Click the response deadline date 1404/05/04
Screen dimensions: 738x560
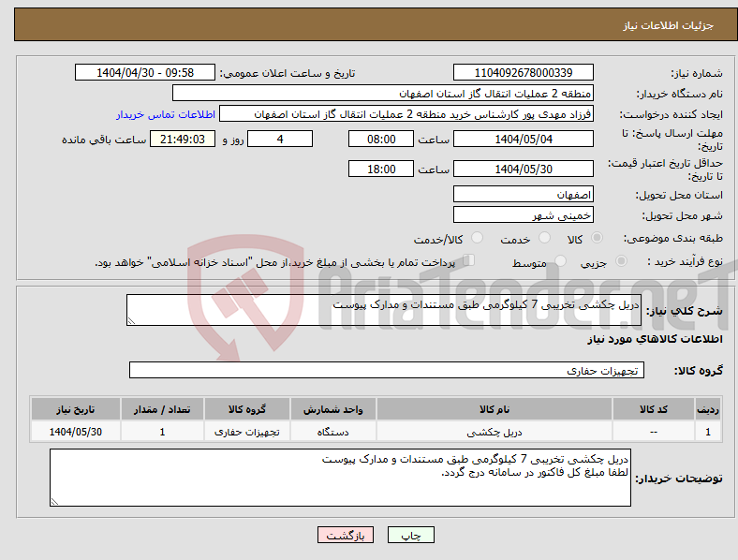point(523,139)
